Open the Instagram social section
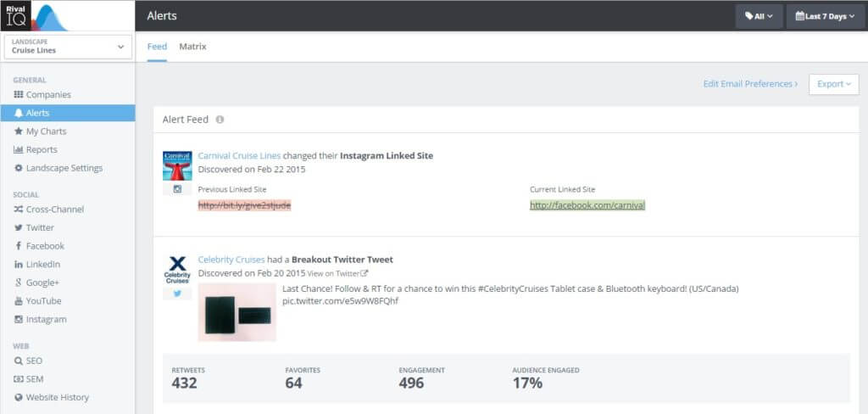The height and width of the screenshot is (414, 868). (x=45, y=320)
